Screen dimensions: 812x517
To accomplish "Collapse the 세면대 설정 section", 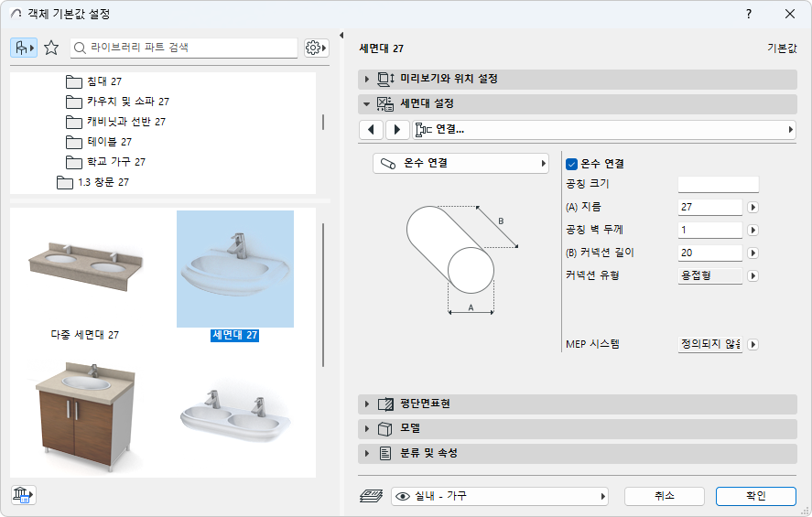I will [367, 104].
